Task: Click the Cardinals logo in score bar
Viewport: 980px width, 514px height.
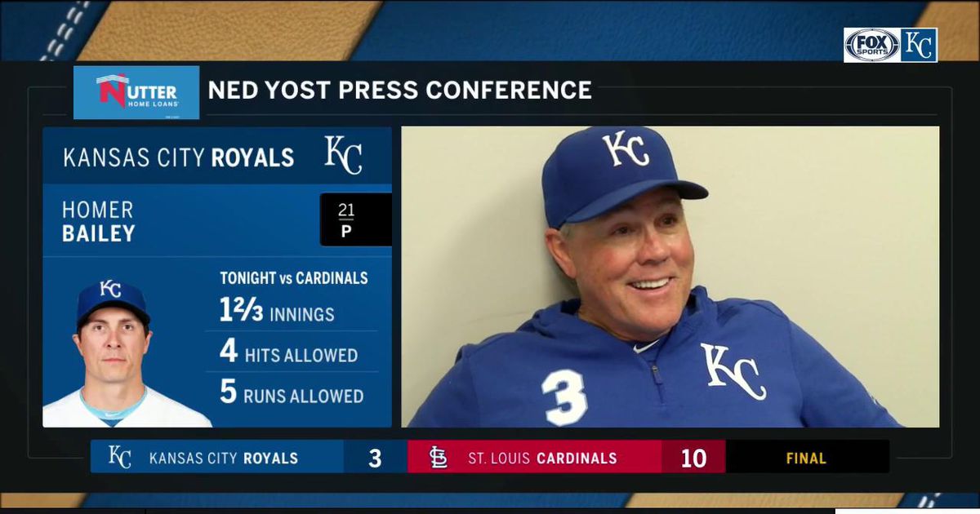Action: pyautogui.click(x=439, y=458)
